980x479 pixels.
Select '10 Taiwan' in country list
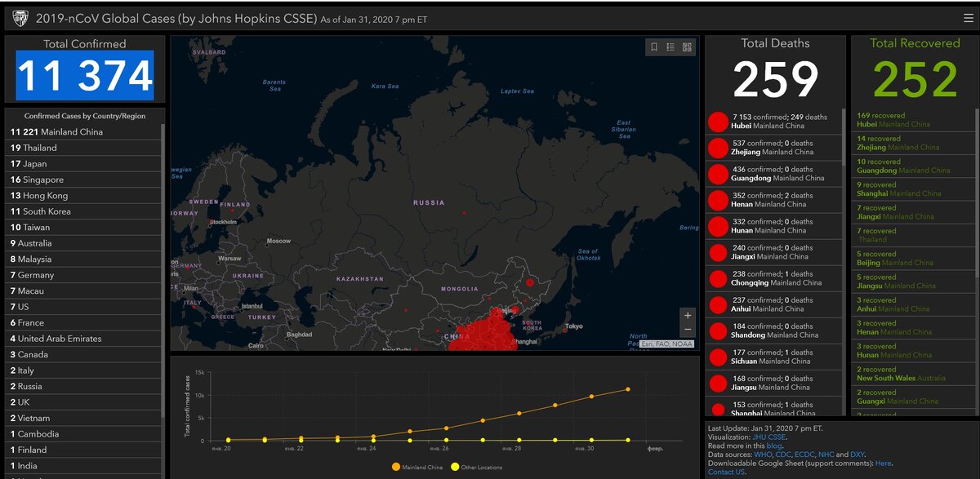coord(82,227)
